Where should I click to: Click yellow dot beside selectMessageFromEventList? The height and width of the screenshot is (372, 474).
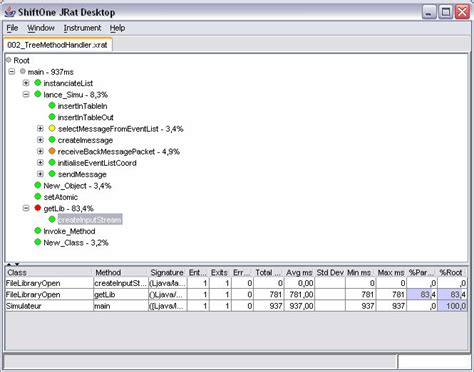coord(52,128)
